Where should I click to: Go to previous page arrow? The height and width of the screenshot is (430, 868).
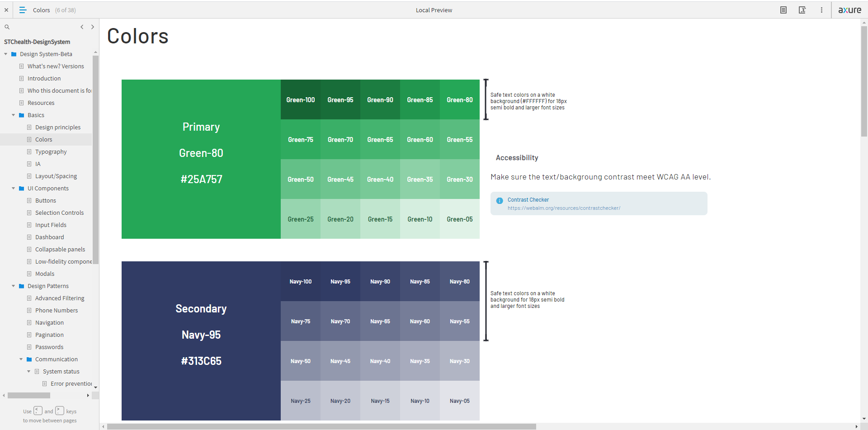click(82, 27)
